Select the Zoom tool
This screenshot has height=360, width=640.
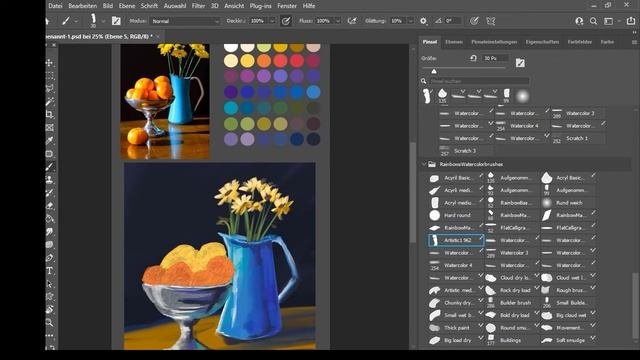point(49,322)
